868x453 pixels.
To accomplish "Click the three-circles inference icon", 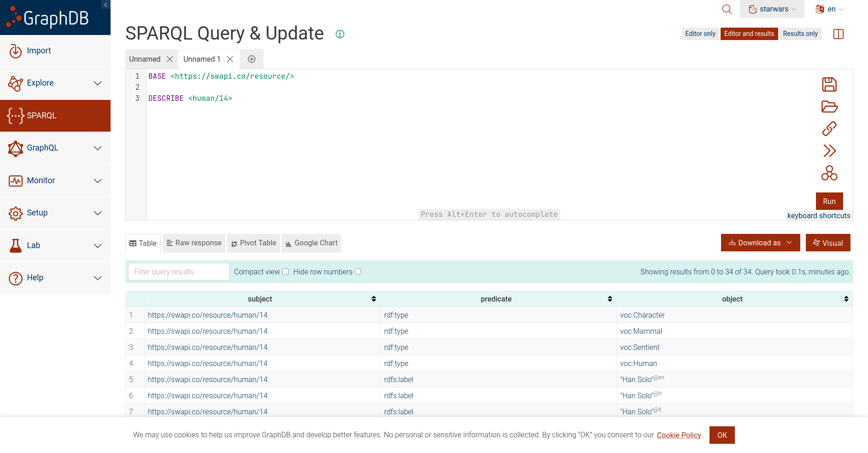I will click(829, 173).
